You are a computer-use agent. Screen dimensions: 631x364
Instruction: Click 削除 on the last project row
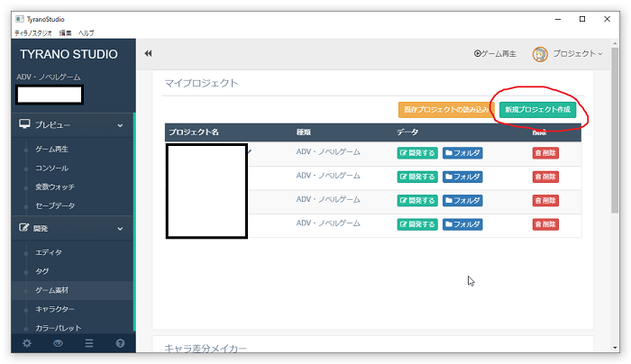coord(545,223)
